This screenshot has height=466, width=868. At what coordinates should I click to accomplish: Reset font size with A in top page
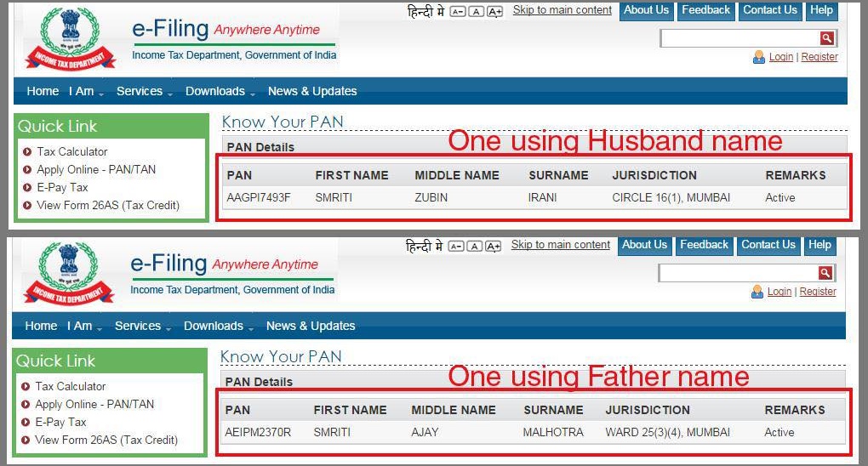476,12
